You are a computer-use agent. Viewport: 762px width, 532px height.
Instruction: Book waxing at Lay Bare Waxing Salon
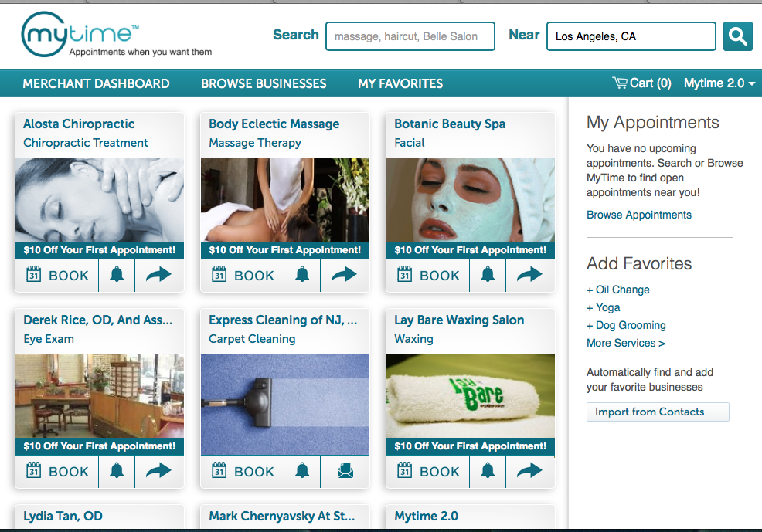coord(428,471)
